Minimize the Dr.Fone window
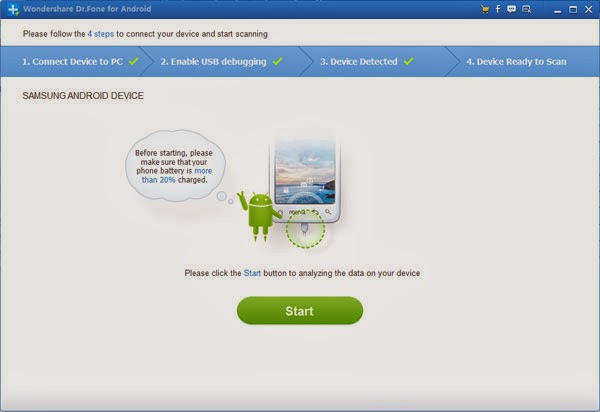600x412 pixels. pos(558,10)
